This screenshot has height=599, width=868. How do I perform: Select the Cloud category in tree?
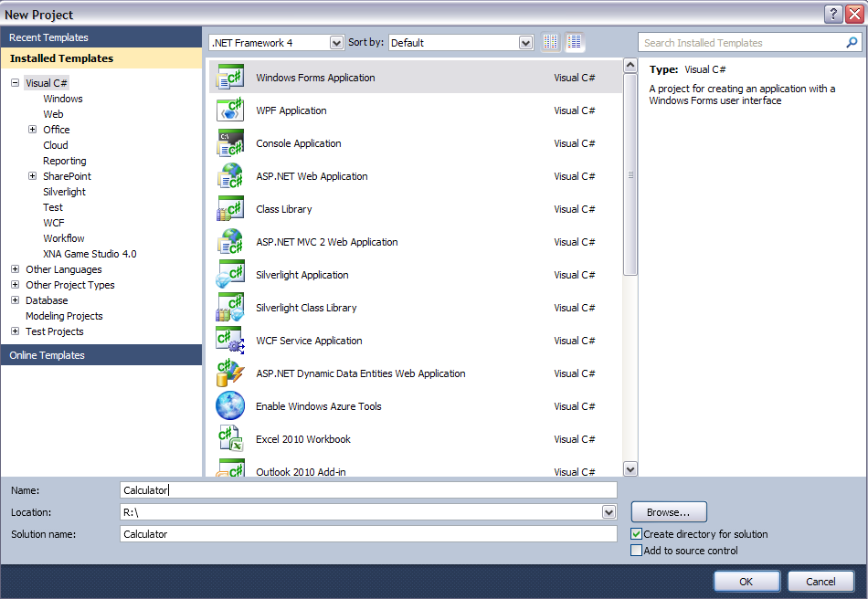pyautogui.click(x=56, y=145)
